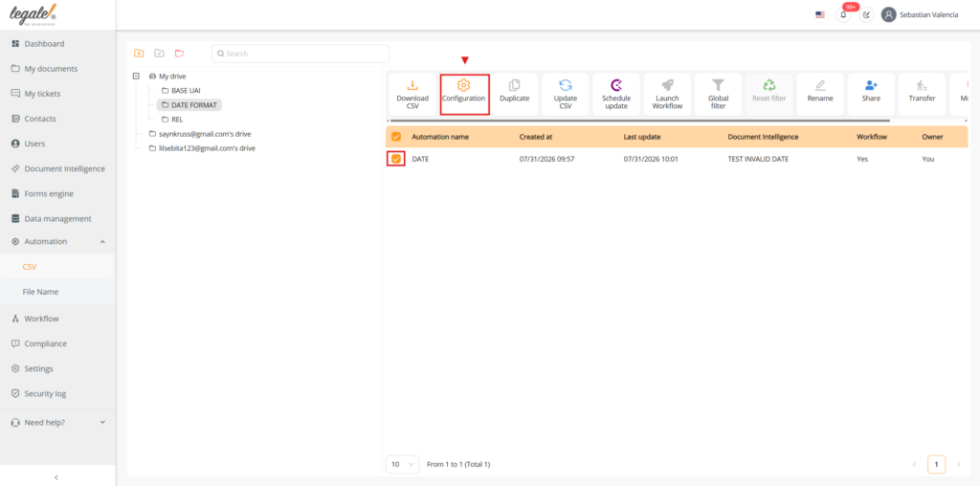The height and width of the screenshot is (486, 980).
Task: Click the Download CSV toolbar icon
Action: [x=412, y=95]
